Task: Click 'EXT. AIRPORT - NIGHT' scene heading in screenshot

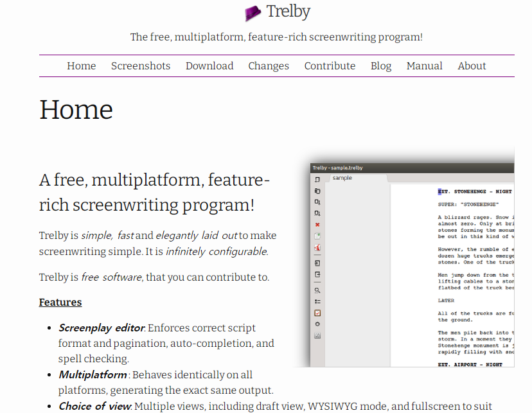Action: tap(470, 365)
